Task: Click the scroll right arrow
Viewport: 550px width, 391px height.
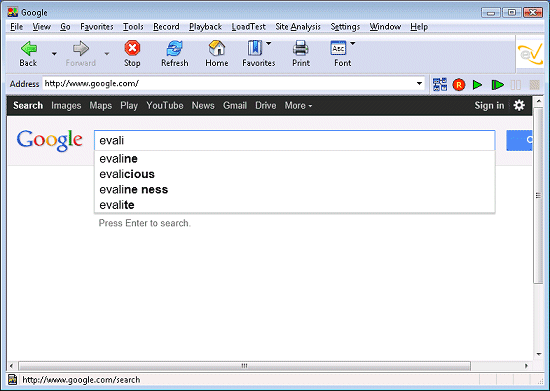Action: [526, 366]
